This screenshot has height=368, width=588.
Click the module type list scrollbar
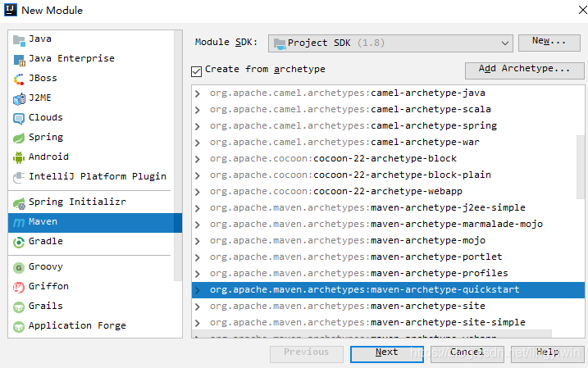click(178, 156)
